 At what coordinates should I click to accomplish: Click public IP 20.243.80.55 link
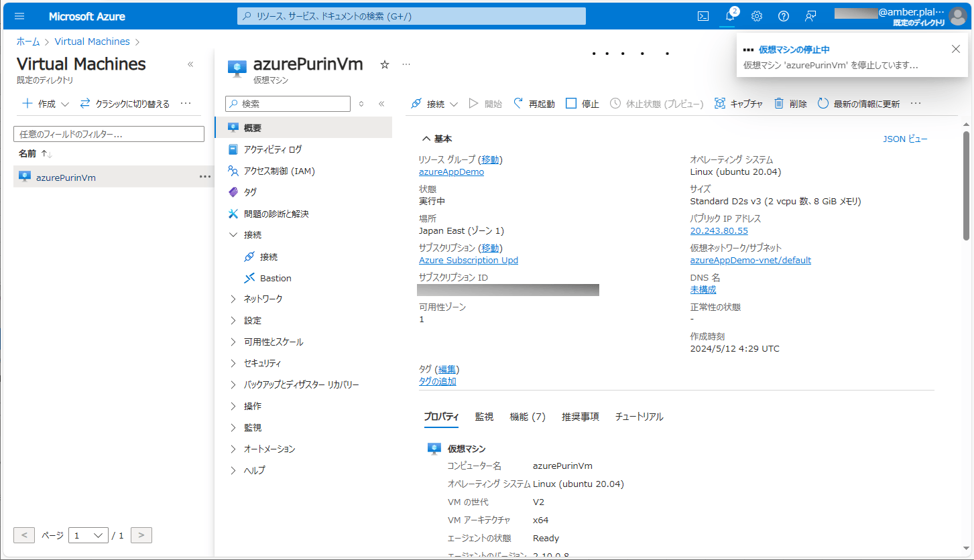point(719,230)
